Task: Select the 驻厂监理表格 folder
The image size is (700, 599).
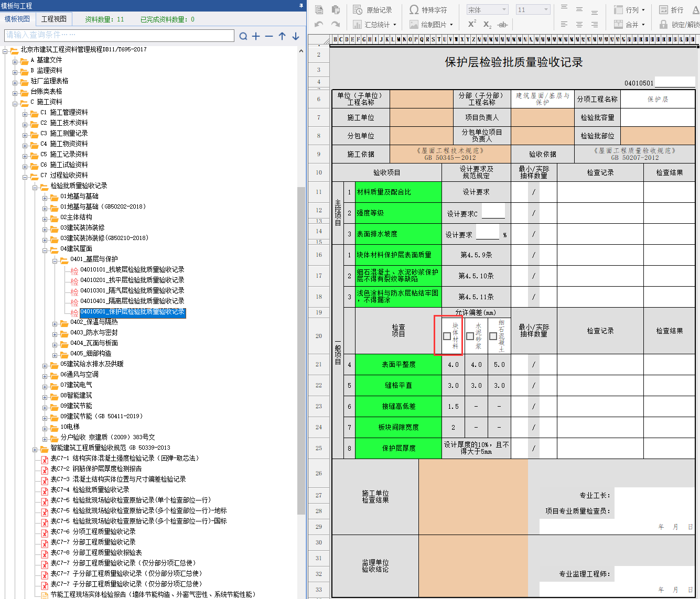Action: click(49, 81)
